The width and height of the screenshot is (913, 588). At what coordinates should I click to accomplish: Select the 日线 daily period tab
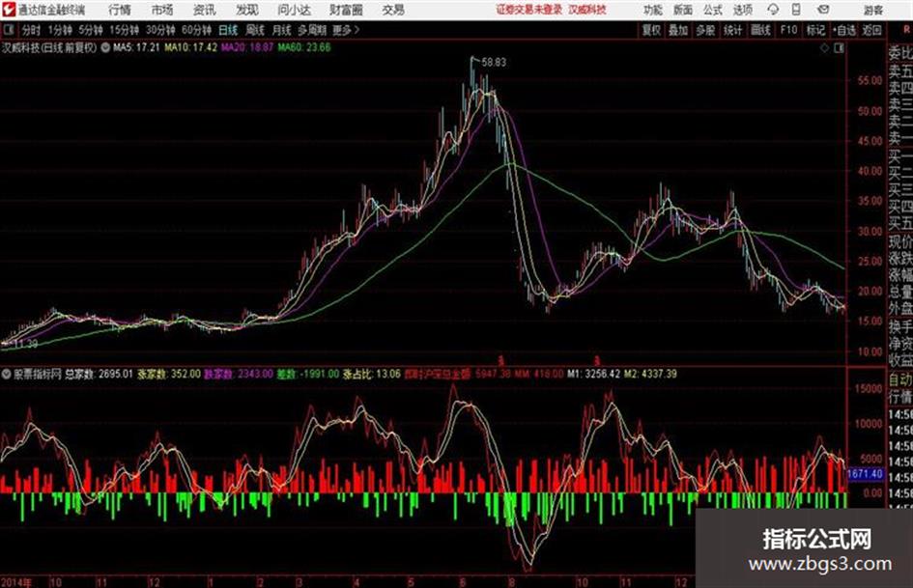pyautogui.click(x=228, y=30)
